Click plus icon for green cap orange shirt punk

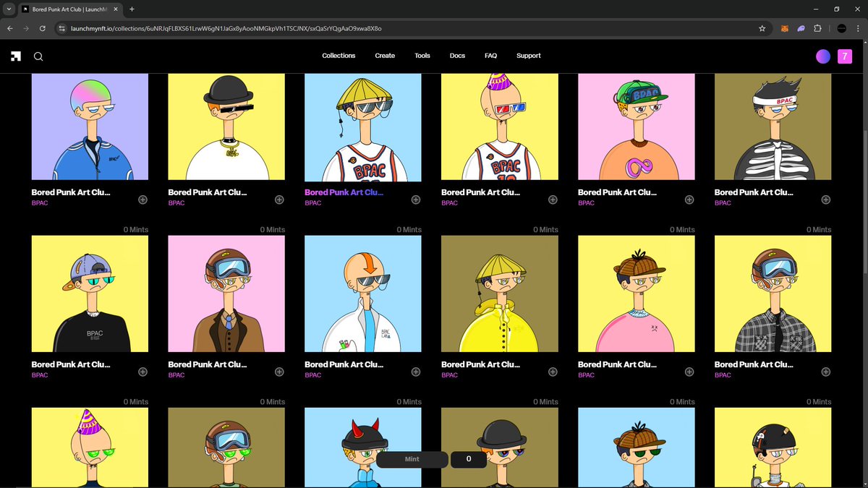pyautogui.click(x=689, y=200)
